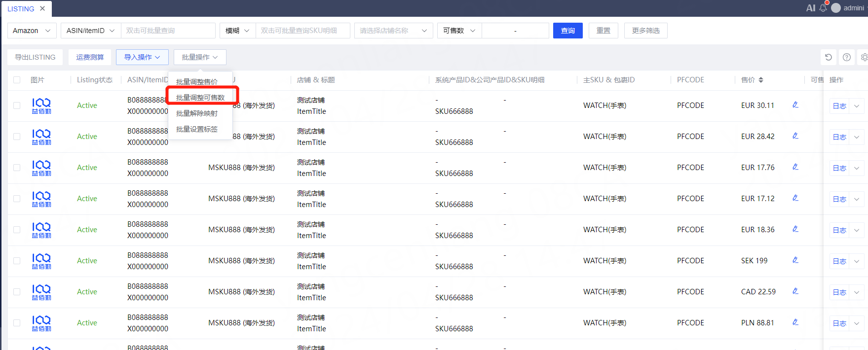Open the Amazon platform dropdown
Screen dimensions: 868x350
click(x=32, y=31)
